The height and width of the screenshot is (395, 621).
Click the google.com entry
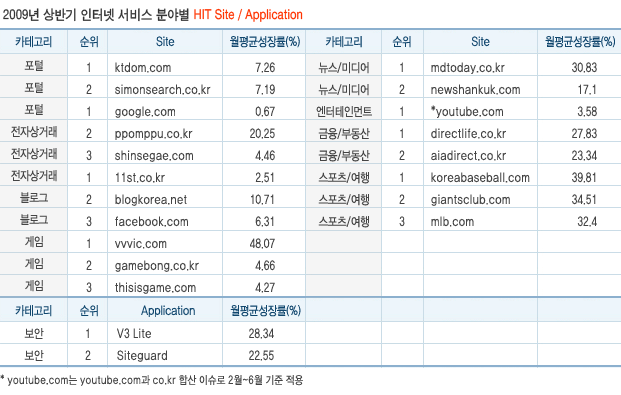point(145,112)
